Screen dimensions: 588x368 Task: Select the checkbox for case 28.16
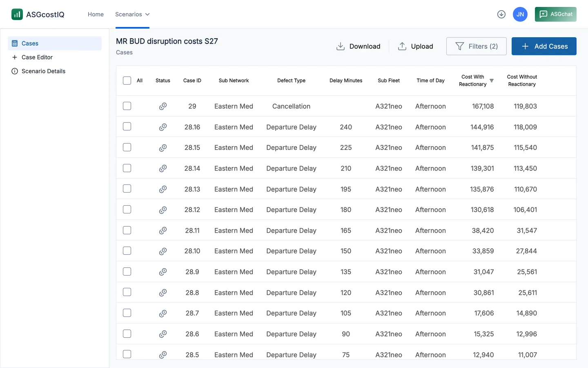(127, 127)
